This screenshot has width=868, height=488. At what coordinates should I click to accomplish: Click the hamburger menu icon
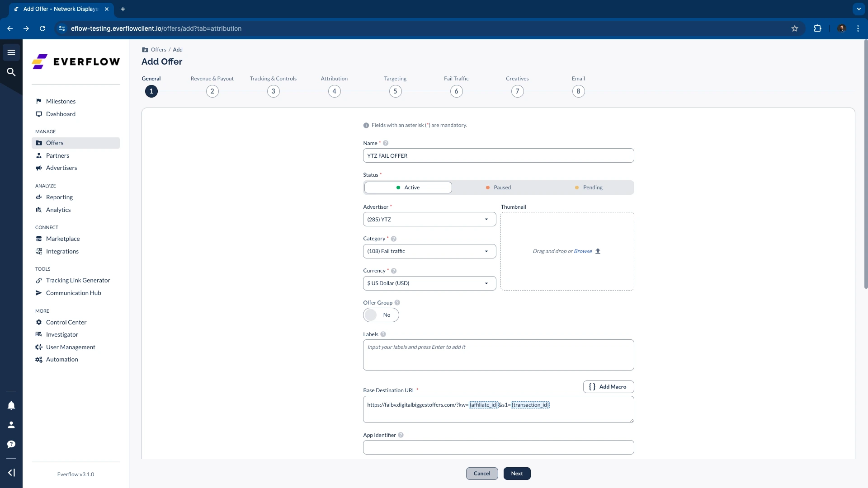11,52
